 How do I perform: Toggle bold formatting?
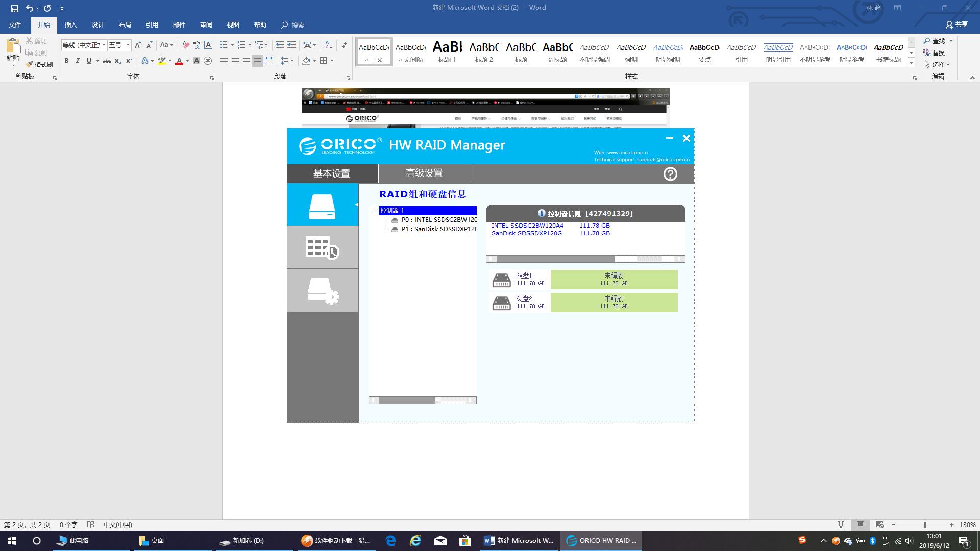click(66, 61)
